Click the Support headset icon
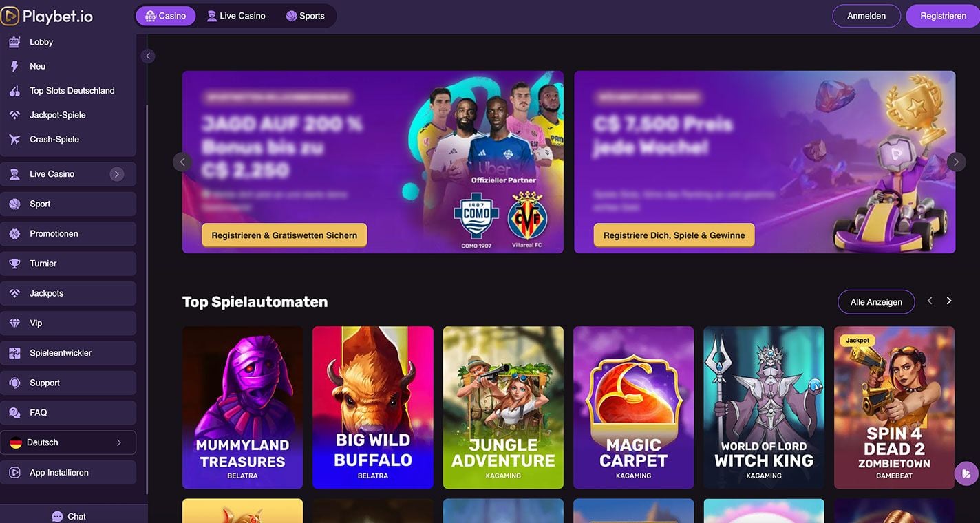This screenshot has height=523, width=980. (14, 383)
